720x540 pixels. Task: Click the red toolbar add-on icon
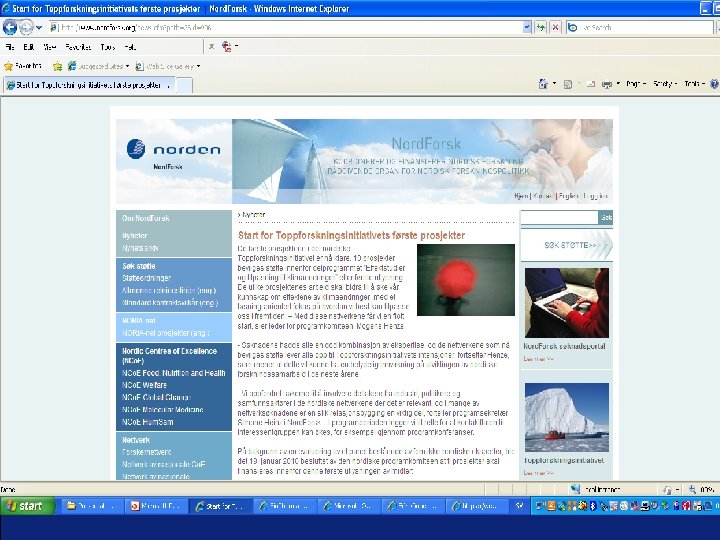[227, 46]
